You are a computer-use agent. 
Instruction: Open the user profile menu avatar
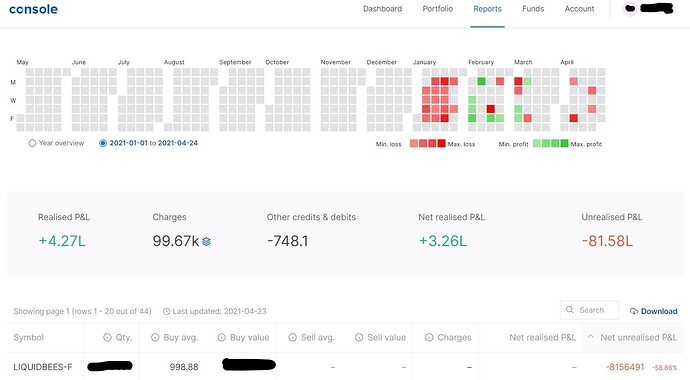630,9
